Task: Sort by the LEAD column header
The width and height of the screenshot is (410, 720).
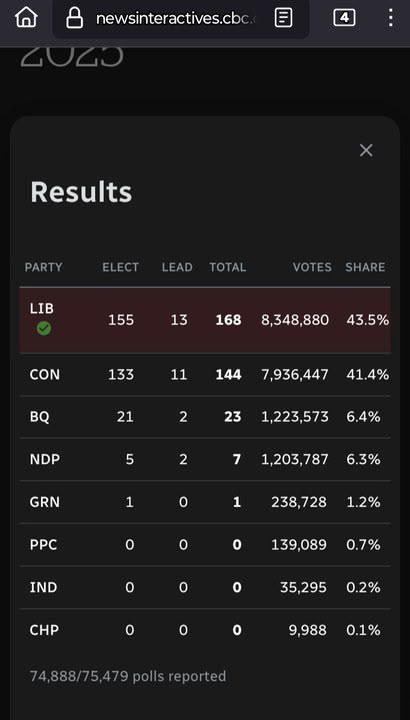Action: pyautogui.click(x=177, y=267)
